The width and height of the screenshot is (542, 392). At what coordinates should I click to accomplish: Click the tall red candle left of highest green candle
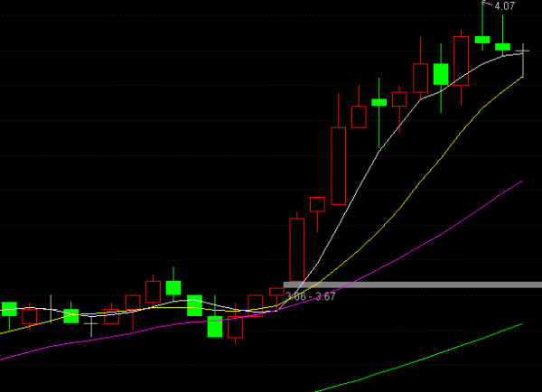[462, 61]
